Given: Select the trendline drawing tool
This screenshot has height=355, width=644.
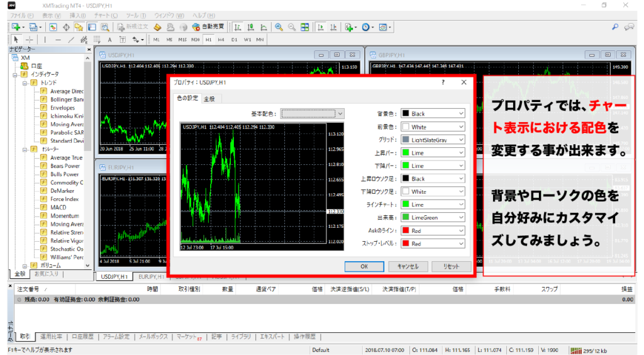Looking at the screenshot, I should coord(71,40).
